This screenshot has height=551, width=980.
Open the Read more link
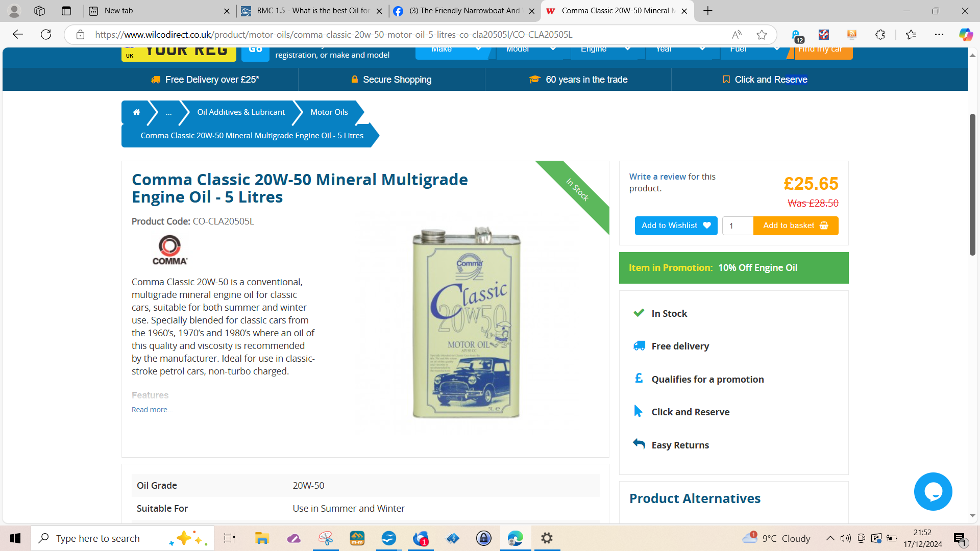(x=152, y=409)
